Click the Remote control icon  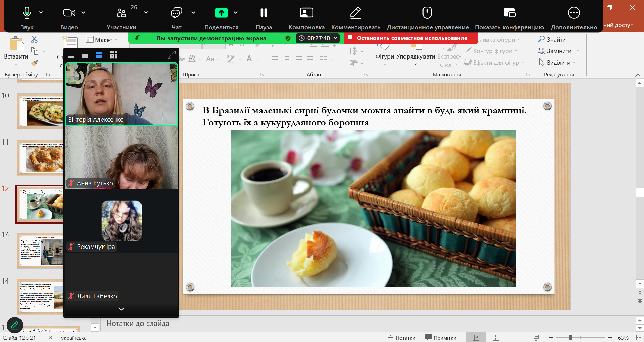pos(427,13)
